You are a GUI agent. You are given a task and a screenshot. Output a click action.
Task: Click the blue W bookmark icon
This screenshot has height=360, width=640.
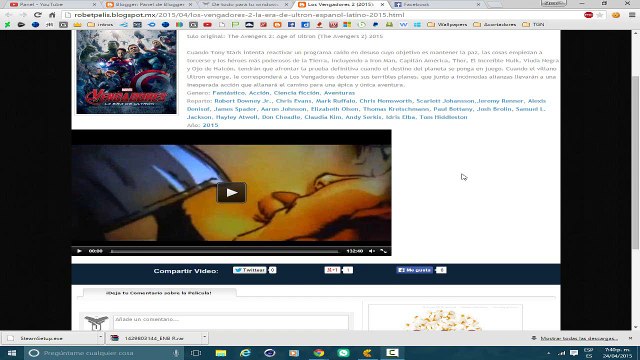pyautogui.click(x=403, y=24)
